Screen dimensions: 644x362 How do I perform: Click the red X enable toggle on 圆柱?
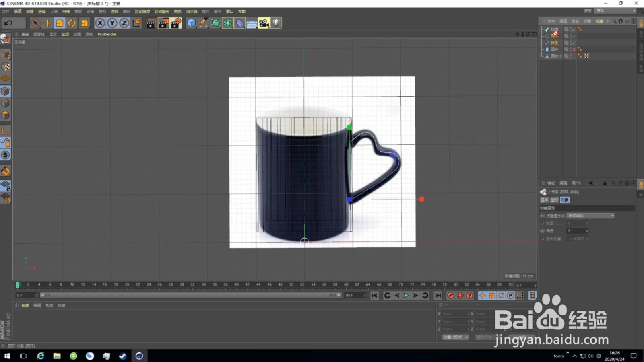[574, 49]
